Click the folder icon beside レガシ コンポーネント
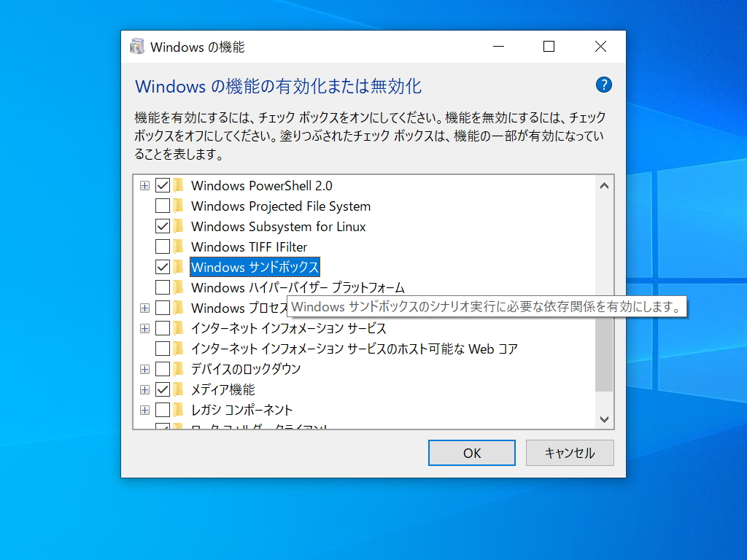The image size is (747, 560). (x=178, y=410)
